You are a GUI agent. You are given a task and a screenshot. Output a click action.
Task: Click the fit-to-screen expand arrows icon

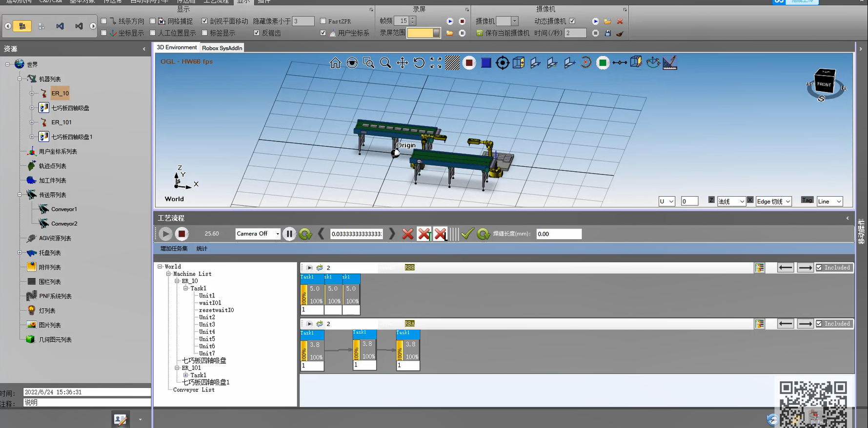pyautogui.click(x=436, y=63)
